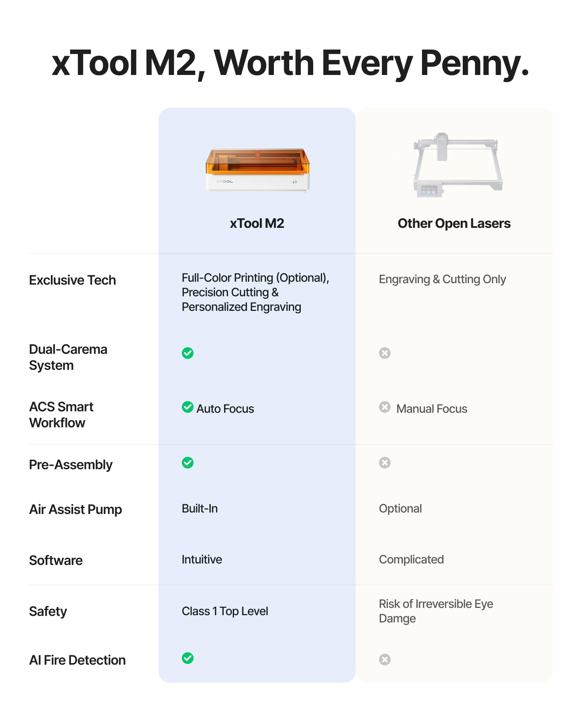This screenshot has height=728, width=582.
Task: Click the Risk of Irreversible Eye Damge text
Action: point(436,611)
